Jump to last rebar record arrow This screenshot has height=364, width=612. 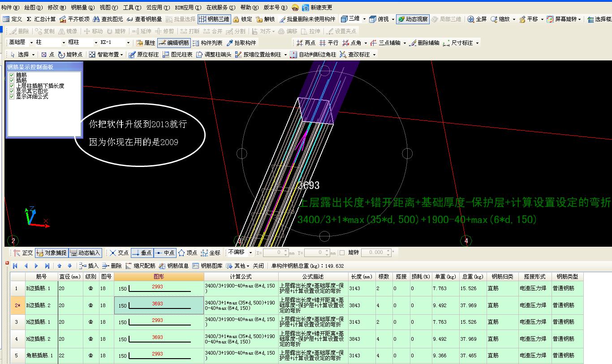[47, 266]
